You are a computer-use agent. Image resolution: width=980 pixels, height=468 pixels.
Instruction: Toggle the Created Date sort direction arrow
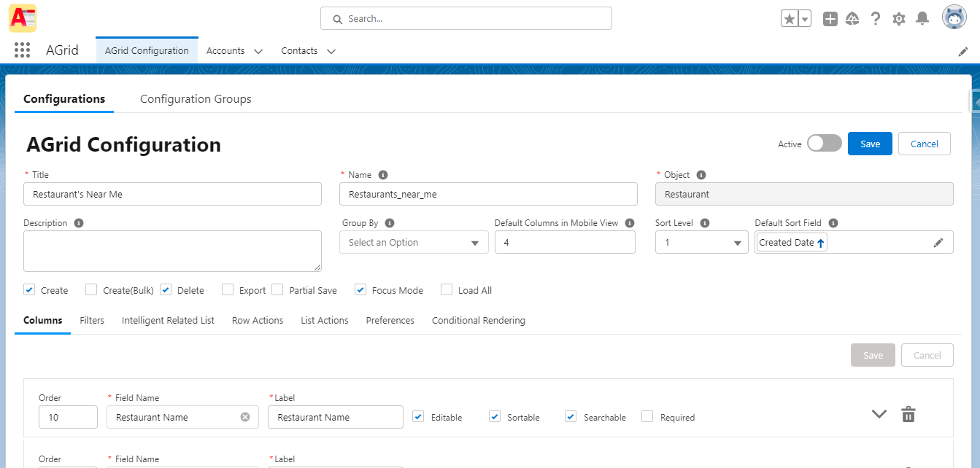pos(820,243)
